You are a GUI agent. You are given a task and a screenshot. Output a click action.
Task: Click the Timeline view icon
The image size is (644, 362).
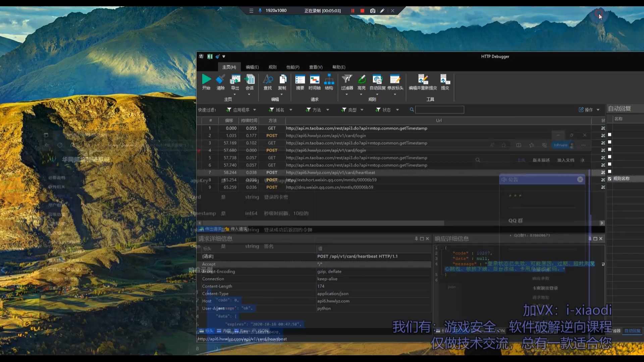pyautogui.click(x=314, y=79)
